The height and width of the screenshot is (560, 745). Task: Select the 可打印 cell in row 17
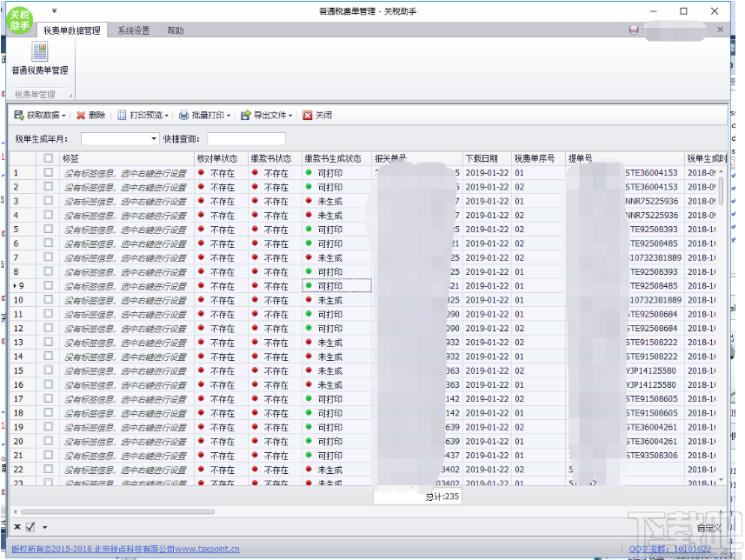tap(337, 399)
